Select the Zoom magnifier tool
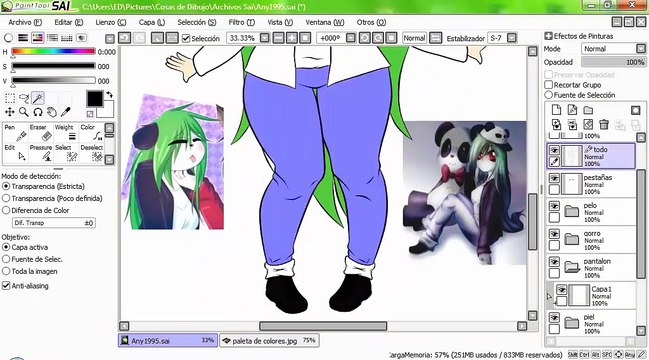The image size is (649, 360). [24, 112]
